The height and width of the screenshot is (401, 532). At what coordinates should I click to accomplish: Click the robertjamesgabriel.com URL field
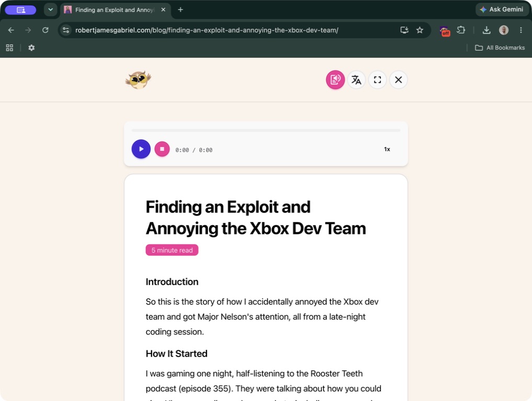click(206, 30)
